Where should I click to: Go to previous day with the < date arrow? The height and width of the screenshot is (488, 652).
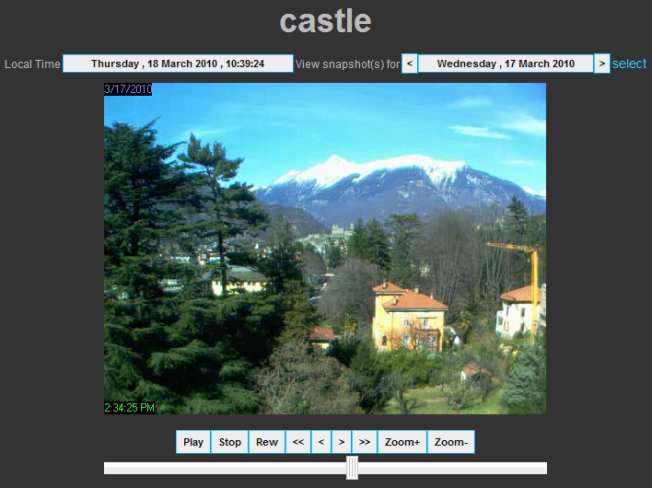tap(410, 64)
